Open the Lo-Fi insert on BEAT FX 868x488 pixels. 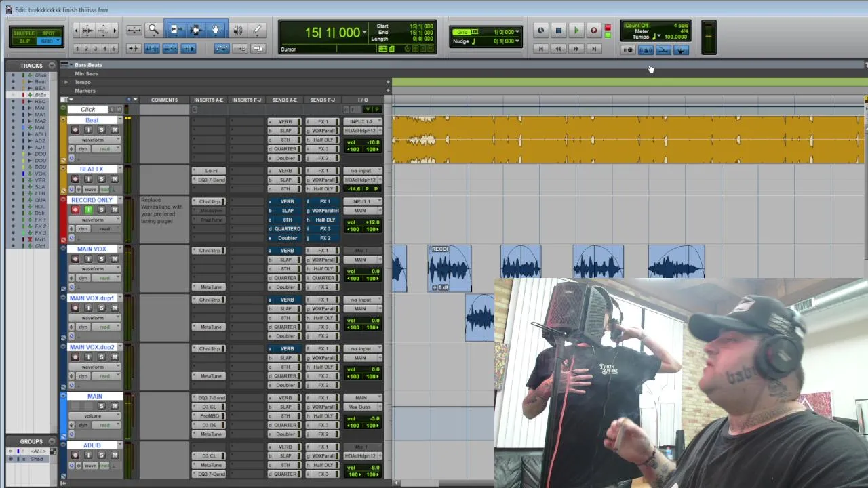pyautogui.click(x=210, y=171)
